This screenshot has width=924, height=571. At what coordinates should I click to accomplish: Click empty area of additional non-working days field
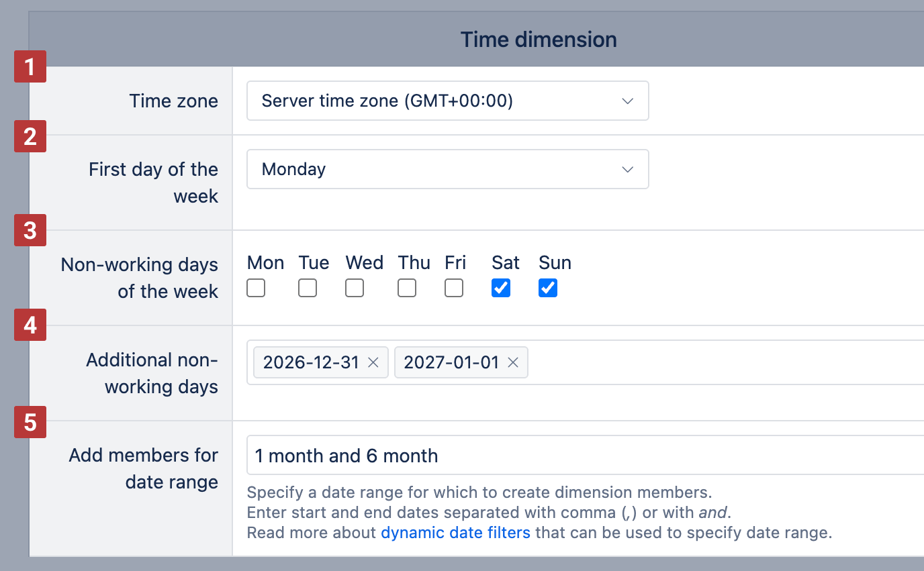pyautogui.click(x=725, y=363)
